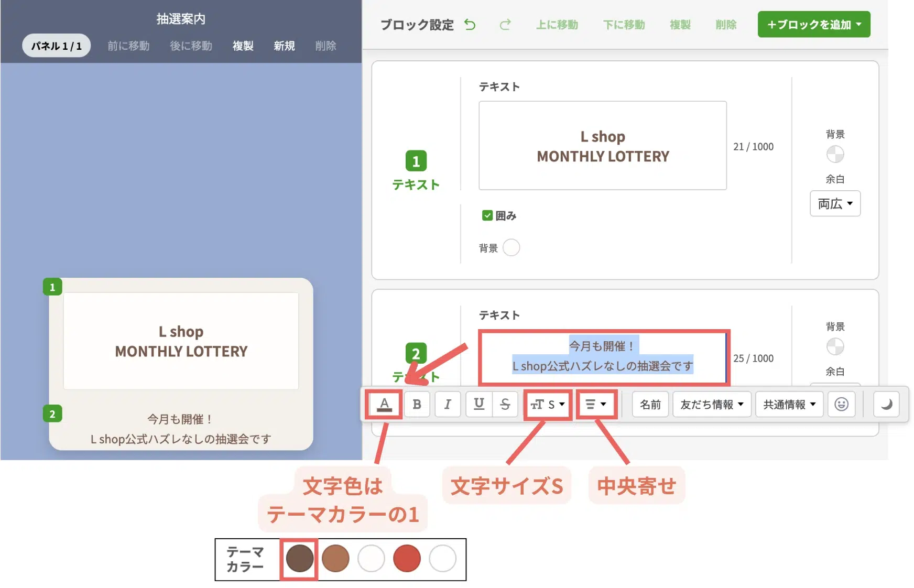
Task: Pick block 2 背景 color swatch
Action: coord(835,347)
